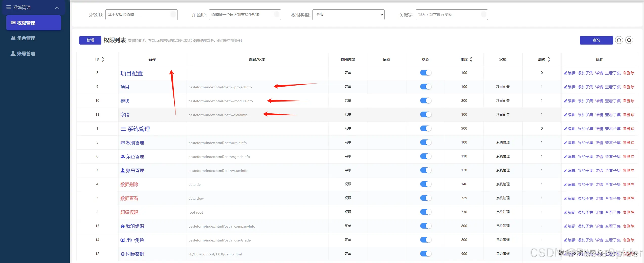Click the trash delete icon in the 数据删除 row
Image resolution: width=644 pixels, height=263 pixels.
(x=625, y=185)
